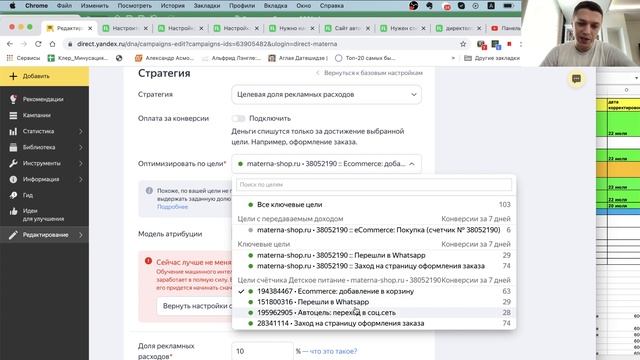Expand the Статистика submenu chevron
640x360 pixels.
[x=80, y=131]
